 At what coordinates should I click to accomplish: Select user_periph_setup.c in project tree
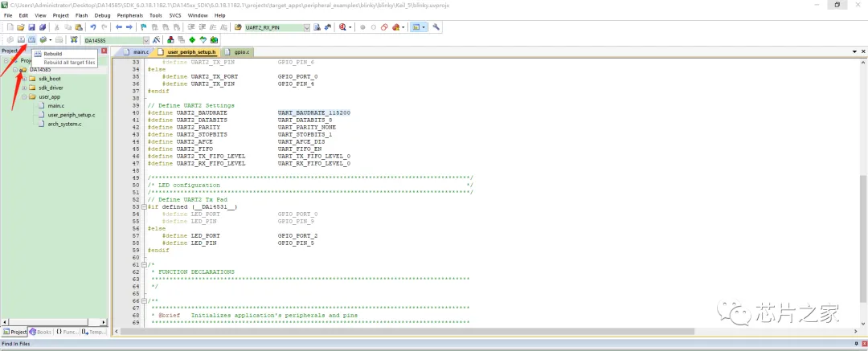(71, 115)
